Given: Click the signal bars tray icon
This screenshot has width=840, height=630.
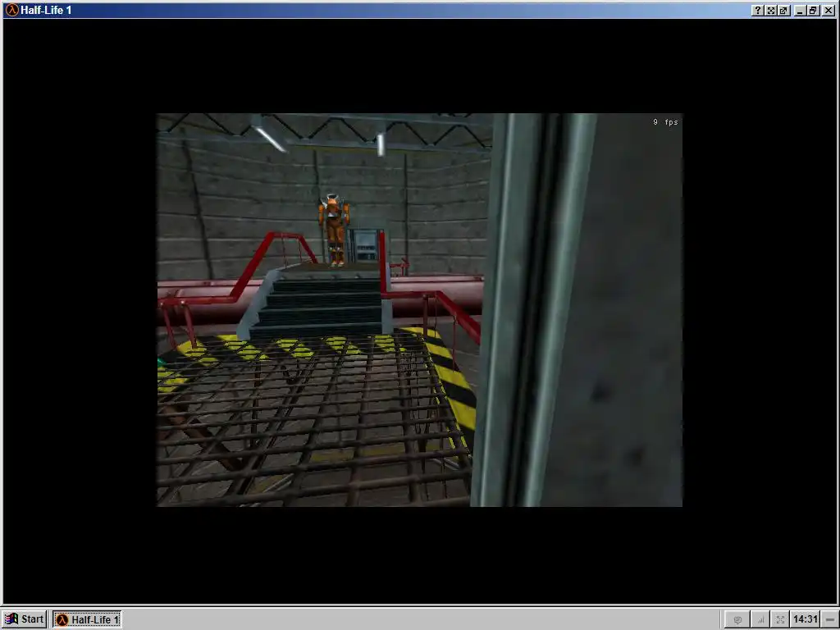Looking at the screenshot, I should (760, 620).
